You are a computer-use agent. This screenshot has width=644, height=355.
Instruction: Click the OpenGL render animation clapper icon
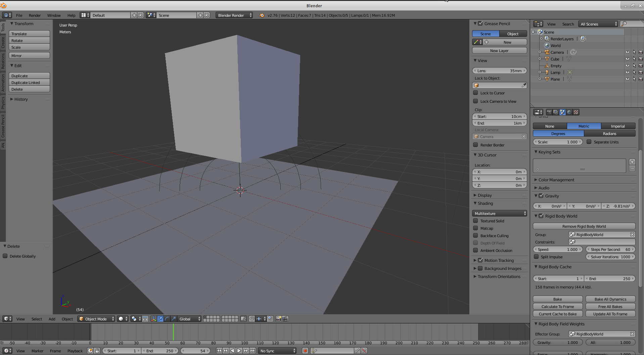(x=285, y=319)
